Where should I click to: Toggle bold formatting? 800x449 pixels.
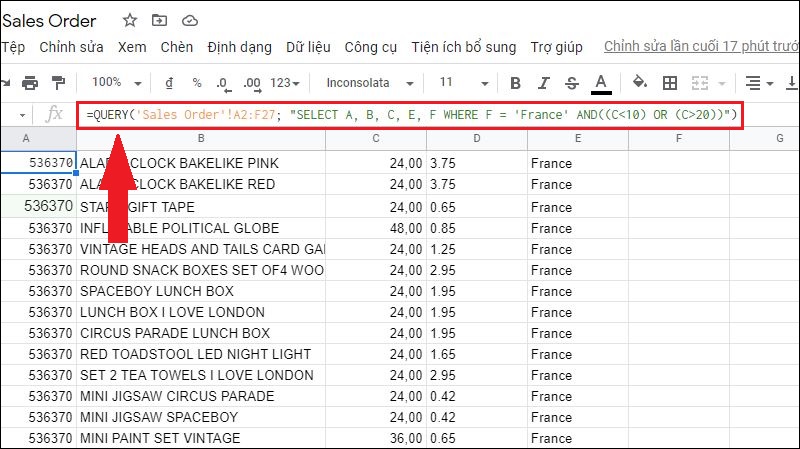(x=515, y=83)
